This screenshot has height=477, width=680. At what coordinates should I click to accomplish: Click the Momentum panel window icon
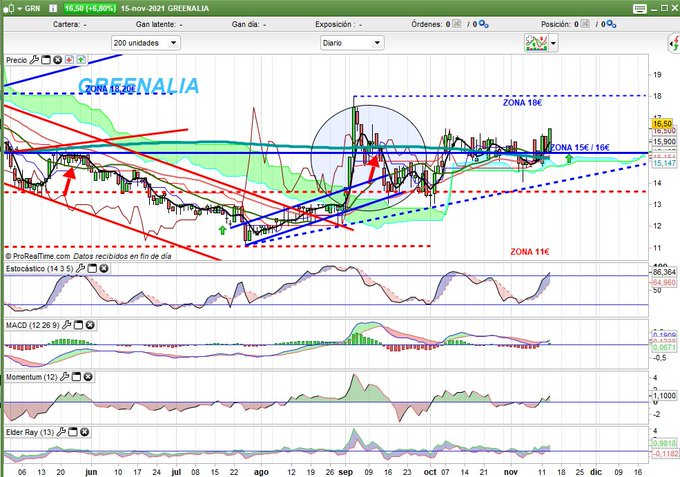coord(76,377)
